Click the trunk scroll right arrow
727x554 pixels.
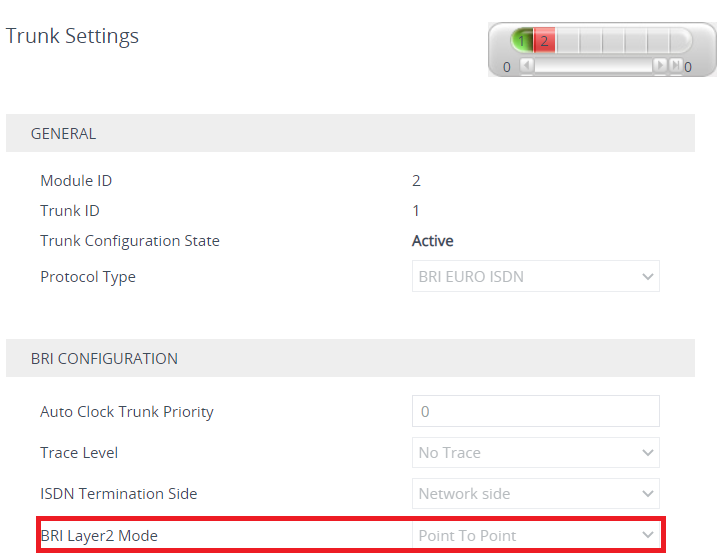pos(660,66)
